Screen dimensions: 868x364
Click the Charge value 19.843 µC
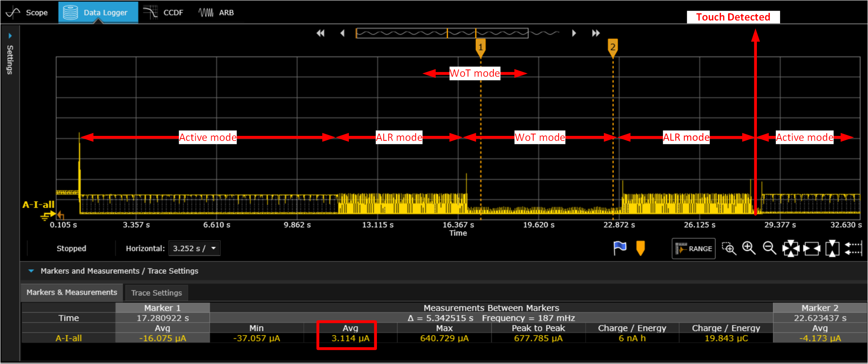click(x=726, y=338)
